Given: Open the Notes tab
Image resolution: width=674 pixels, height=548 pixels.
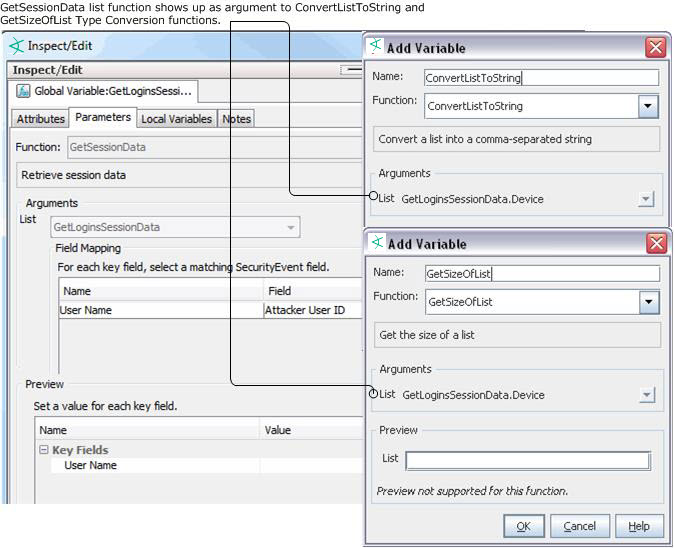Looking at the screenshot, I should click(x=236, y=119).
